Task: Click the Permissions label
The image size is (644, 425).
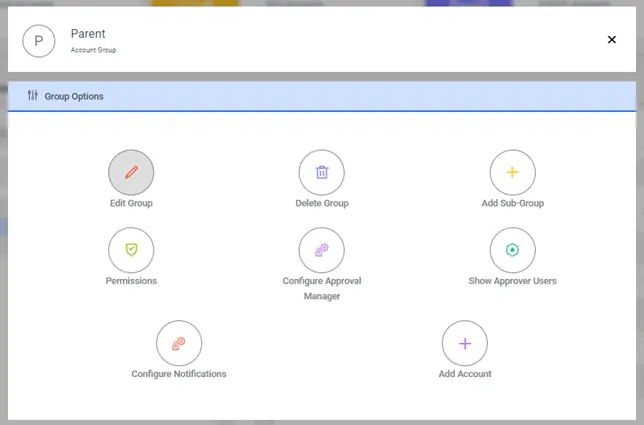Action: [131, 281]
